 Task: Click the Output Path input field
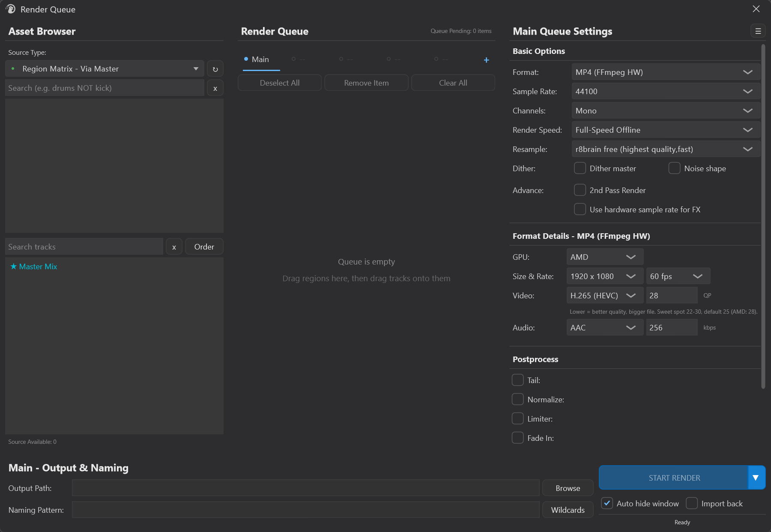coord(305,488)
